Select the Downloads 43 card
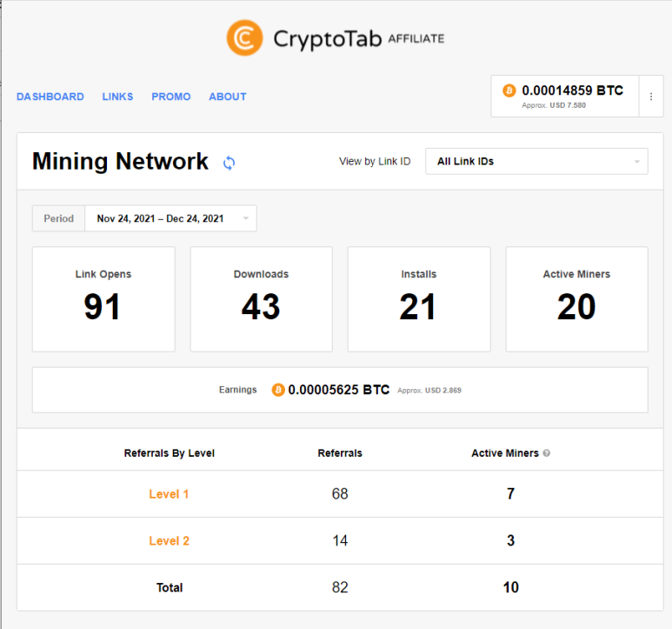This screenshot has width=672, height=629. click(x=262, y=299)
